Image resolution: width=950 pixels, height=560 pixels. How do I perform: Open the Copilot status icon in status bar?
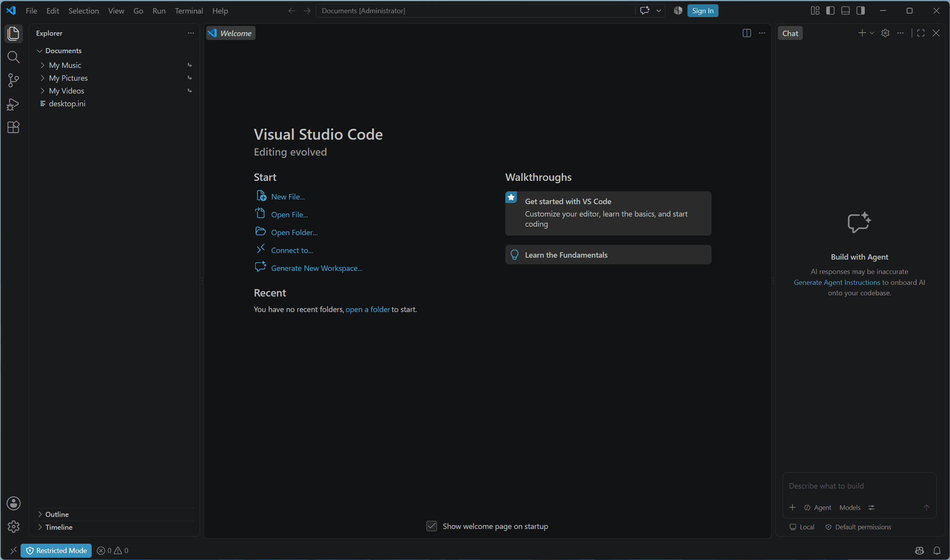click(x=919, y=550)
